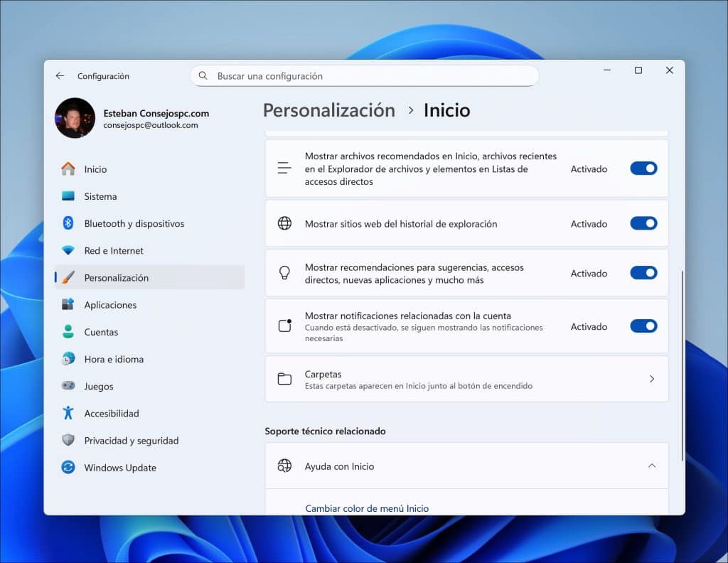Click the Bluetooth y dispositivos icon
The width and height of the screenshot is (728, 563).
[x=71, y=223]
